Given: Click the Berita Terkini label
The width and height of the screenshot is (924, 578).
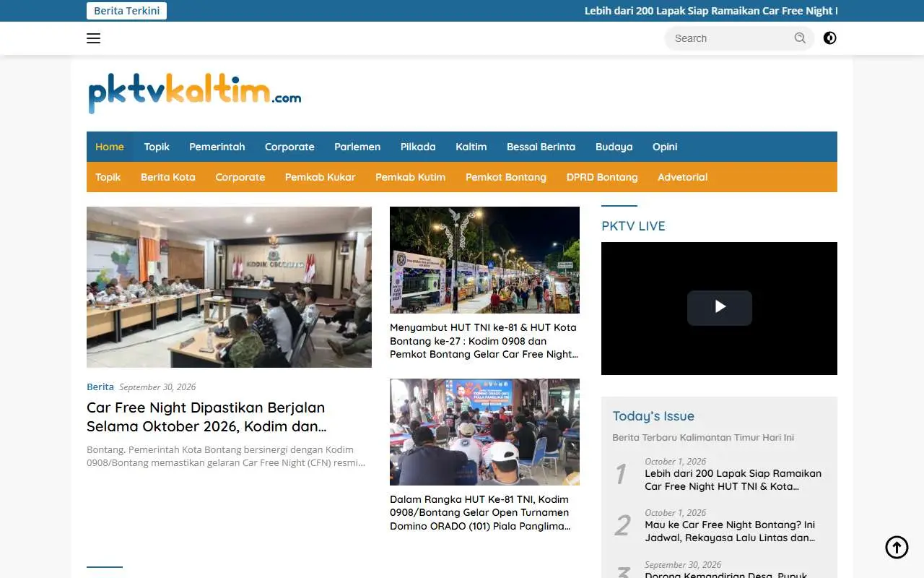Looking at the screenshot, I should click(x=127, y=11).
